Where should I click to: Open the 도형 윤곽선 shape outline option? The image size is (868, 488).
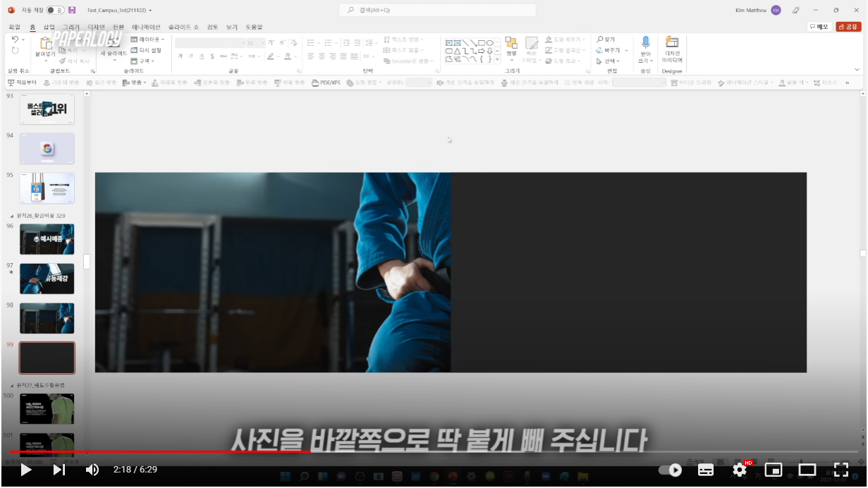566,50
